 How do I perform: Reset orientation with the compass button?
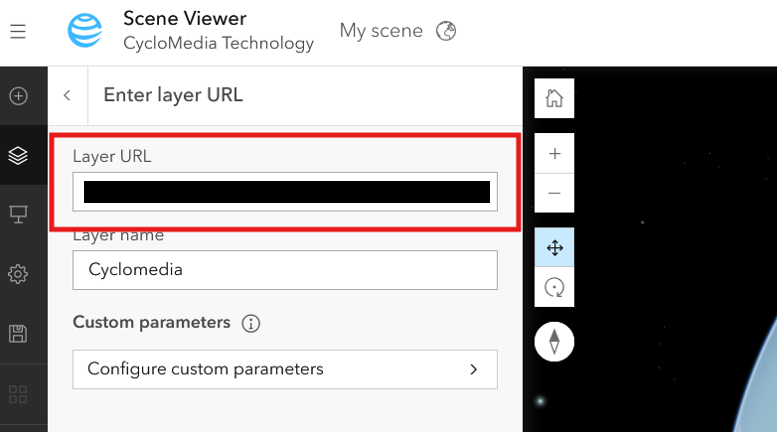(x=554, y=342)
